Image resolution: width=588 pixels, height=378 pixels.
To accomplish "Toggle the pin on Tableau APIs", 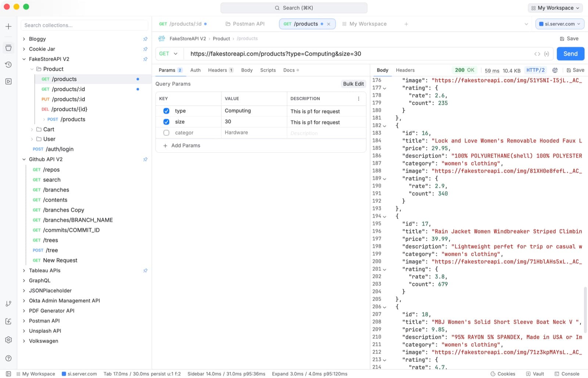I will click(x=145, y=271).
